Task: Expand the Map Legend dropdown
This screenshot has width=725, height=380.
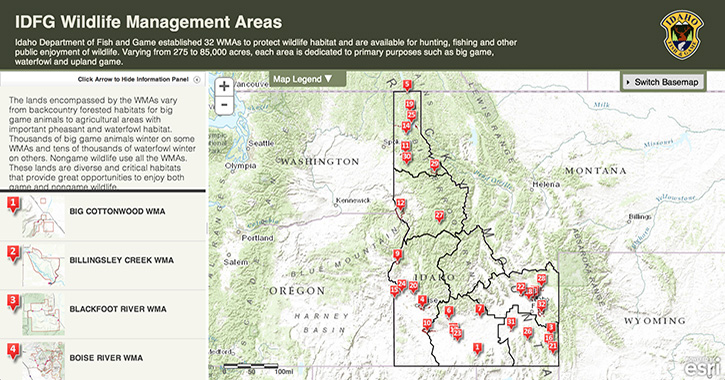Action: point(307,79)
